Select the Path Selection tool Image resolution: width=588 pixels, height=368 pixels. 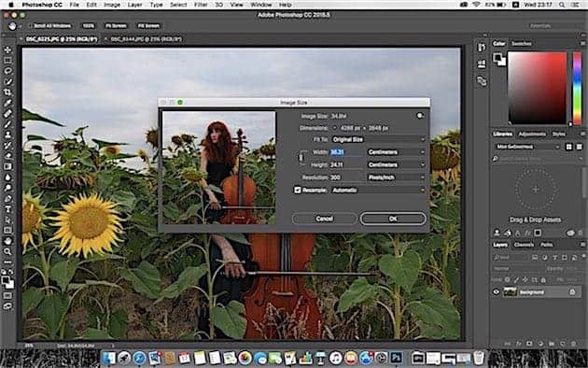click(7, 219)
